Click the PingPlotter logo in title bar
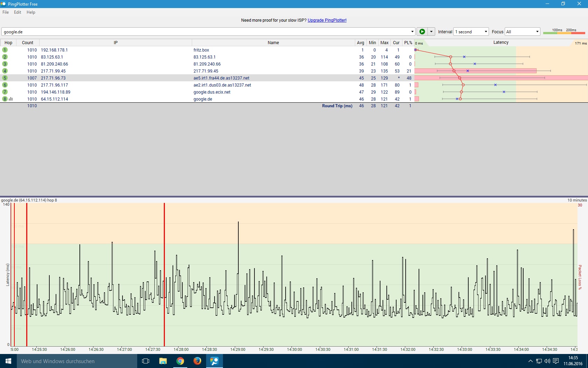The image size is (588, 368). click(3, 4)
